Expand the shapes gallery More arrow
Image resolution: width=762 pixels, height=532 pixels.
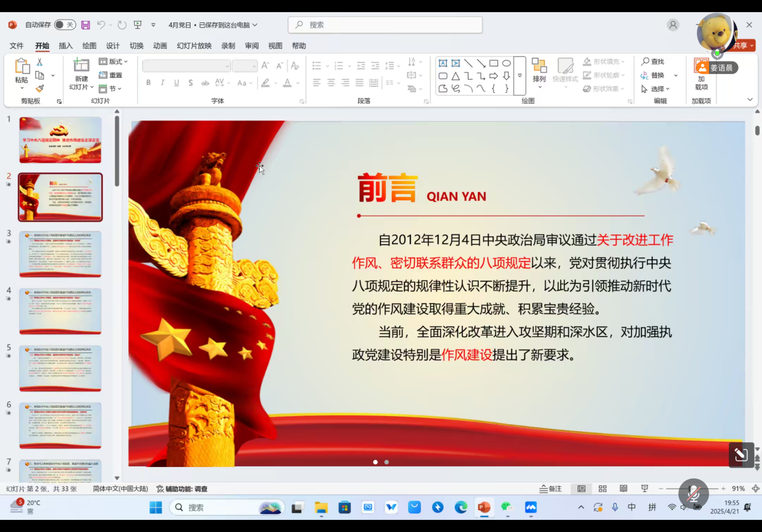pos(520,76)
